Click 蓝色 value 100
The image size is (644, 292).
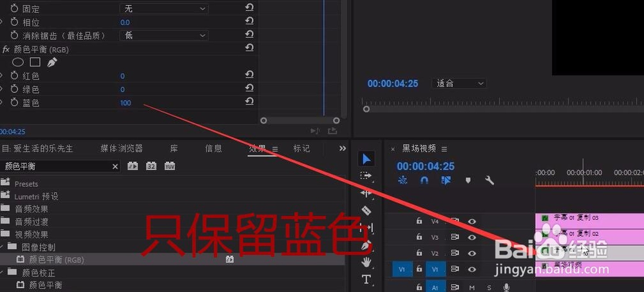[x=126, y=103]
